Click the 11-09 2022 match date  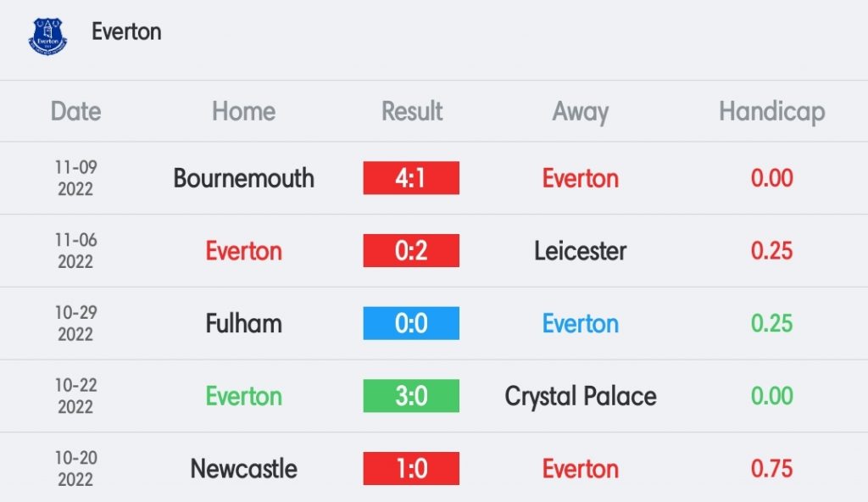(x=75, y=178)
